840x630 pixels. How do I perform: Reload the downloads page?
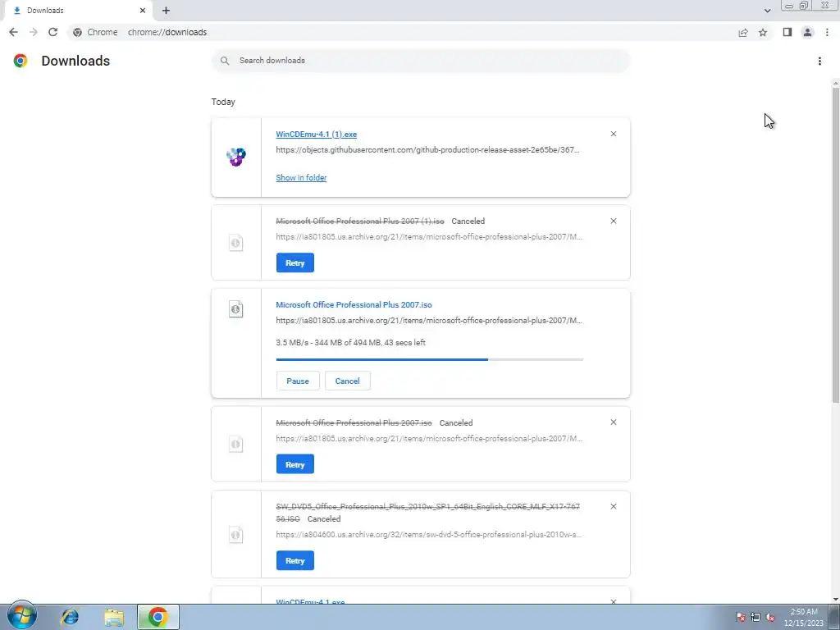click(52, 32)
